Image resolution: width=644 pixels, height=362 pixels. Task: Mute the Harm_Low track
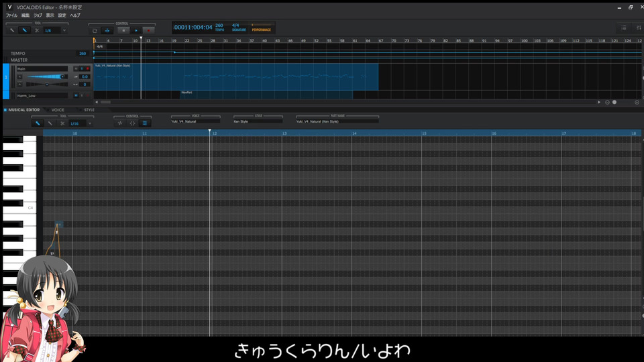(x=76, y=96)
